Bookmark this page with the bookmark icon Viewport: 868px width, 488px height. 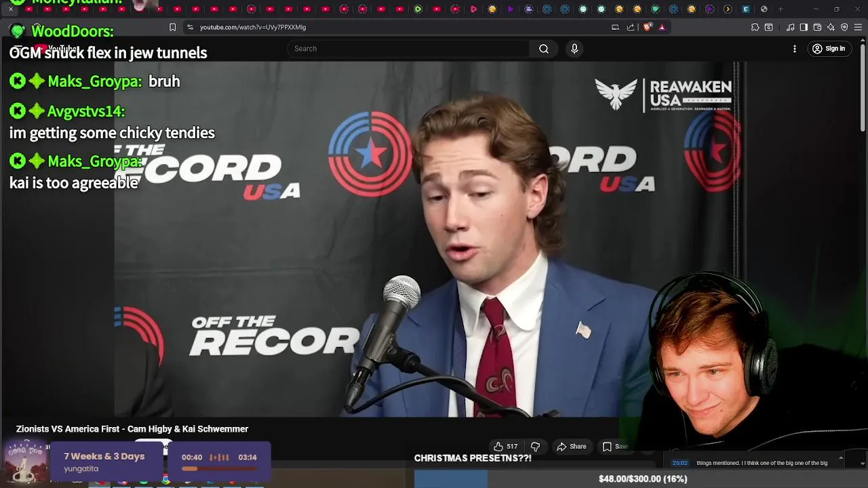[x=172, y=27]
